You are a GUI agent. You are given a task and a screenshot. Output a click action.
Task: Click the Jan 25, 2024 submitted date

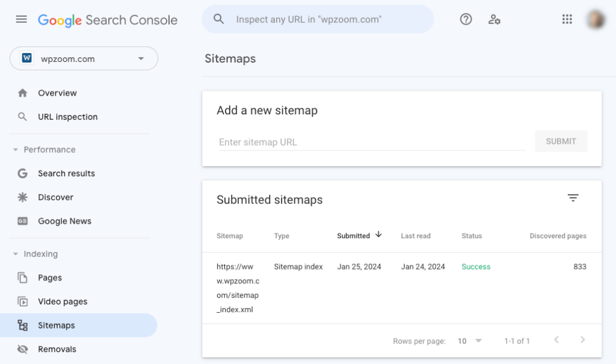(359, 267)
